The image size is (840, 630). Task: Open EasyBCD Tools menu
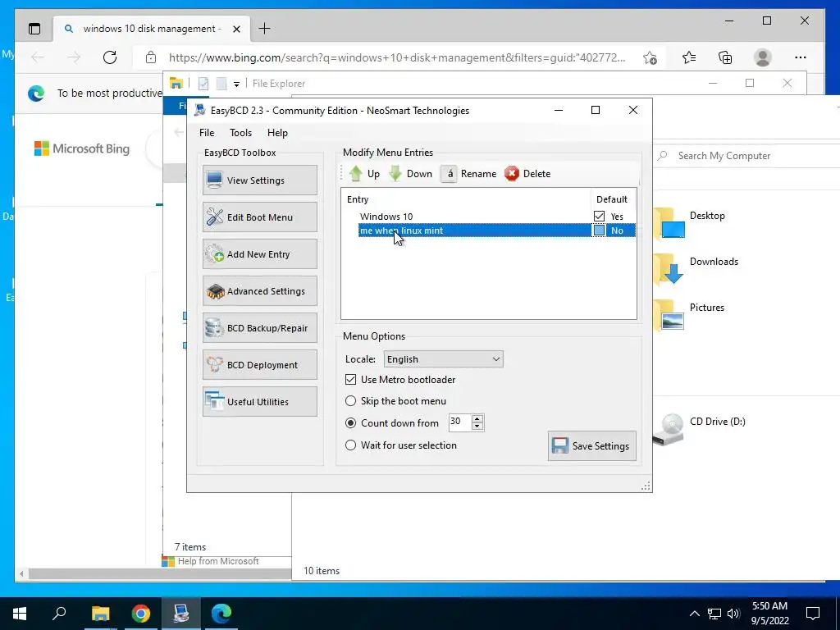point(240,133)
